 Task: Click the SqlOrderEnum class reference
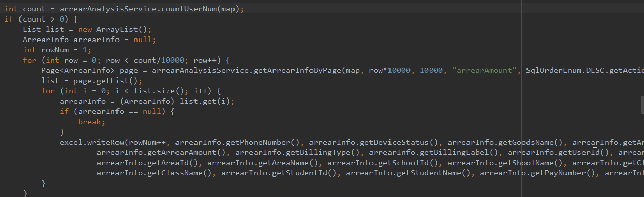tap(553, 70)
